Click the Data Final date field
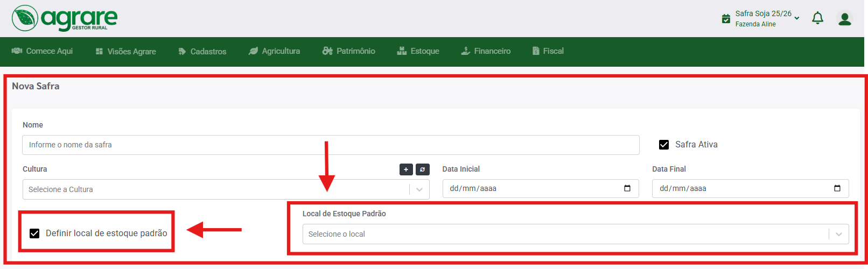This screenshot has height=269, width=868. 751,188
